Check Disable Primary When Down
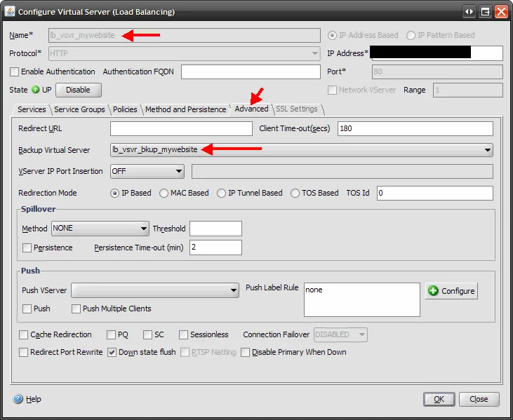513x420 pixels. coord(245,353)
